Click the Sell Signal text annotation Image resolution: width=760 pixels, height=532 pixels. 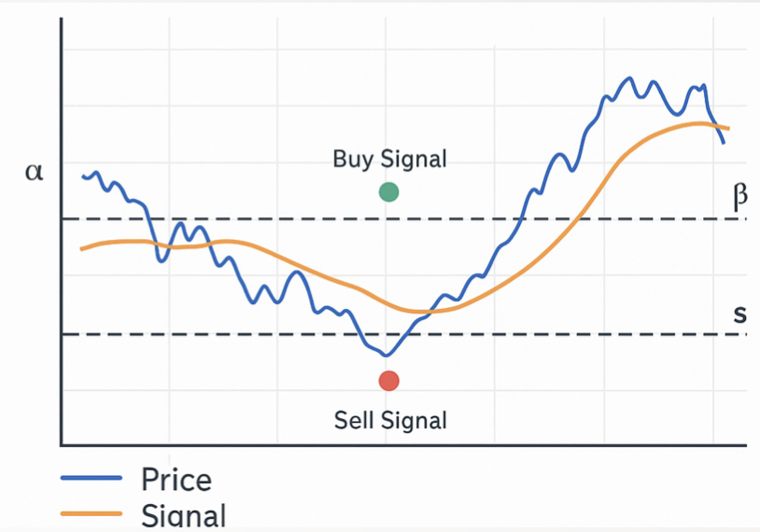(x=390, y=420)
